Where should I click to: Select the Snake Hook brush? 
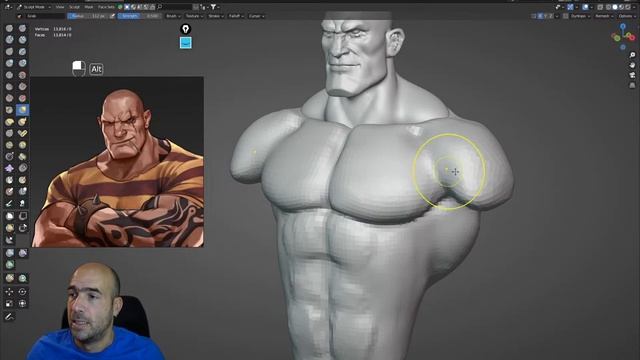22,122
